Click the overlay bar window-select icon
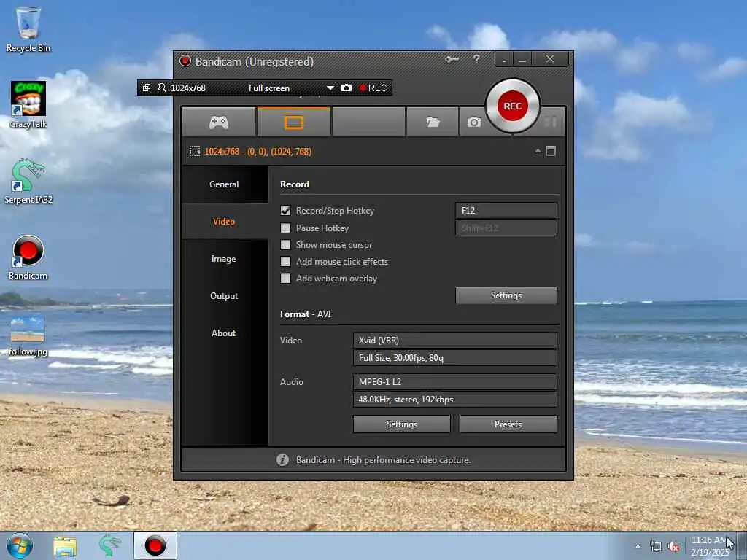The width and height of the screenshot is (747, 560). (x=147, y=87)
